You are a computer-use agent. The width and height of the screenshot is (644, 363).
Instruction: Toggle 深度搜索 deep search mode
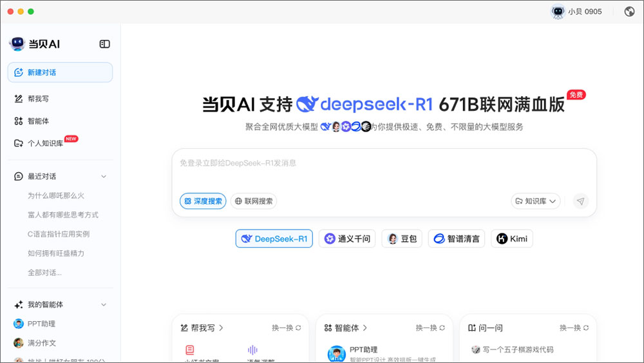coord(203,201)
